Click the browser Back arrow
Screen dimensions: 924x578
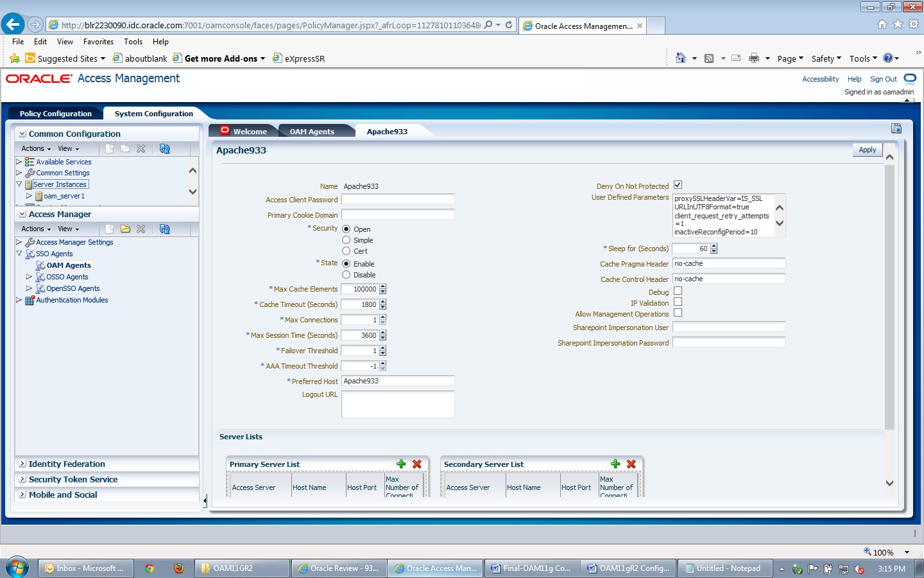(12, 24)
